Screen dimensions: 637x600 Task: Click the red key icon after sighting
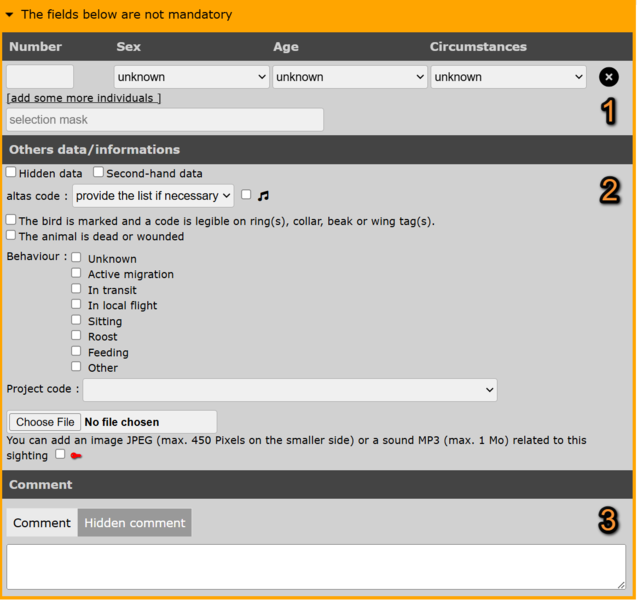click(76, 456)
